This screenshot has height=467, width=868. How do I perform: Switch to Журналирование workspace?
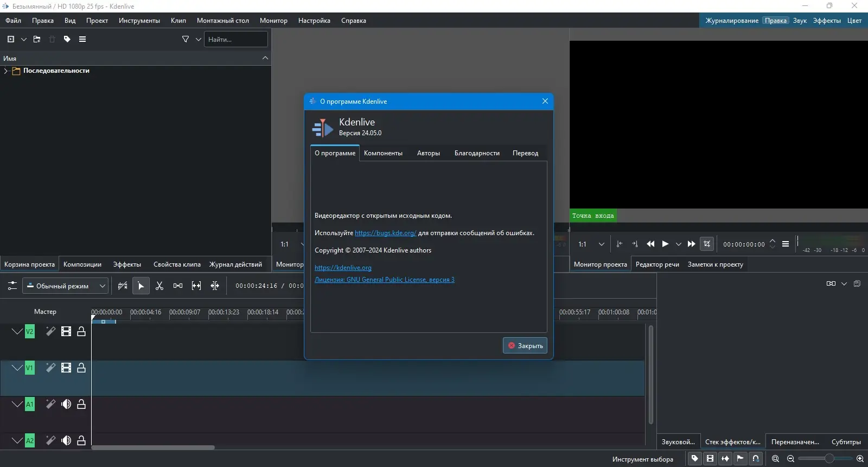(x=732, y=21)
